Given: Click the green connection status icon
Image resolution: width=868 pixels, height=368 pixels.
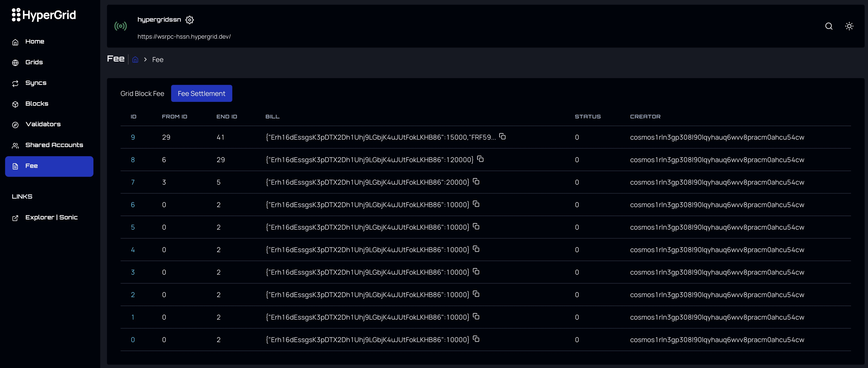Looking at the screenshot, I should [121, 26].
